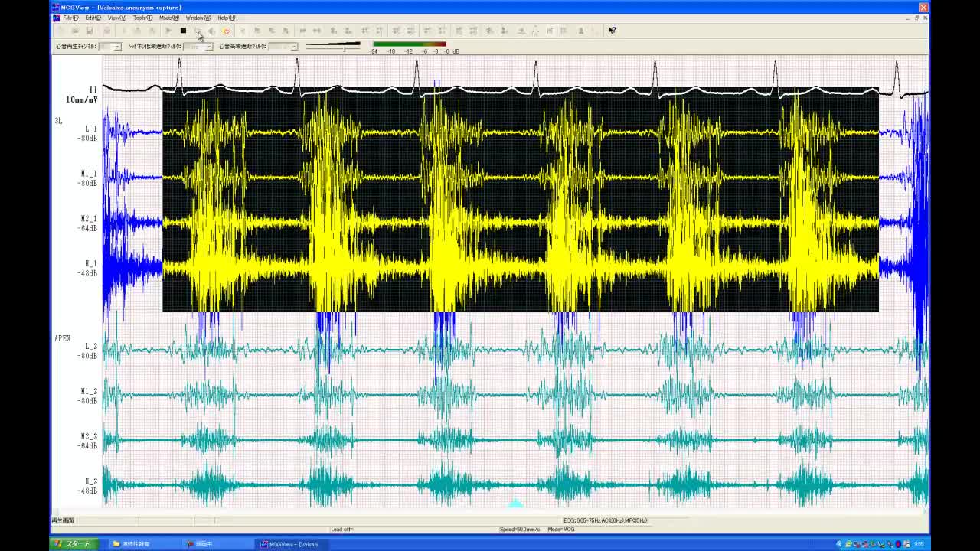
Task: Click the MCGView application icon in menu bar
Action: (57, 18)
